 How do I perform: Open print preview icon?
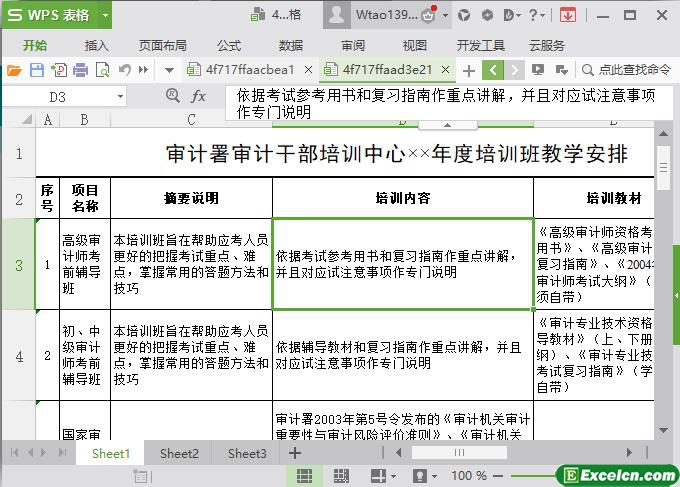(x=102, y=70)
